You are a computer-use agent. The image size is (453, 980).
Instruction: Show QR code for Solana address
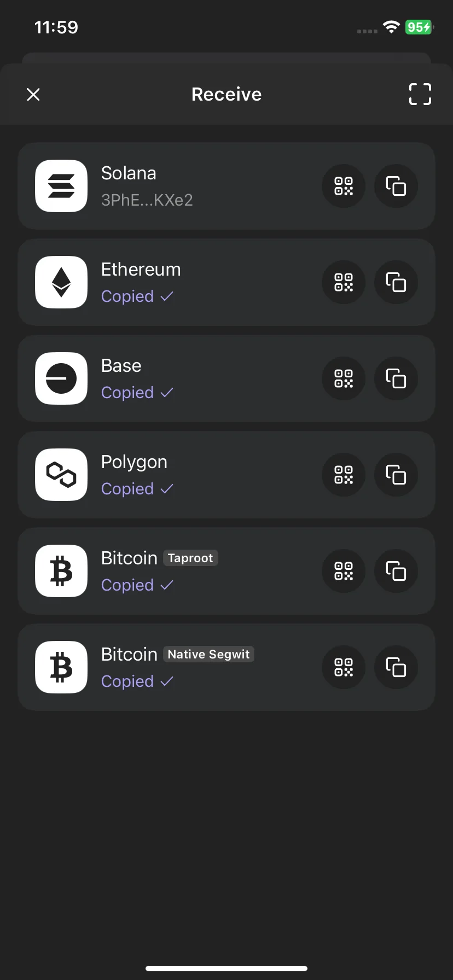pyautogui.click(x=344, y=186)
